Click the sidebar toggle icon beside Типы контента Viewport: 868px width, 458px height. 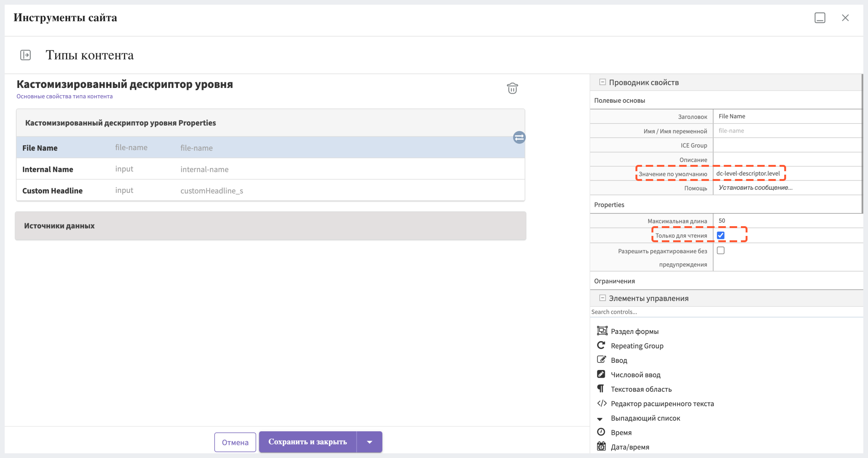(25, 55)
